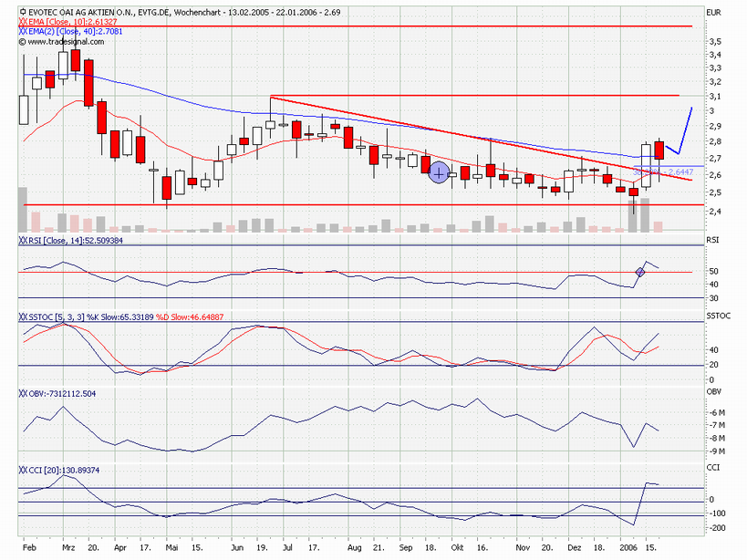747x560 pixels.
Task: Click the instrument icon before EVOTEC title
Action: tap(23, 14)
